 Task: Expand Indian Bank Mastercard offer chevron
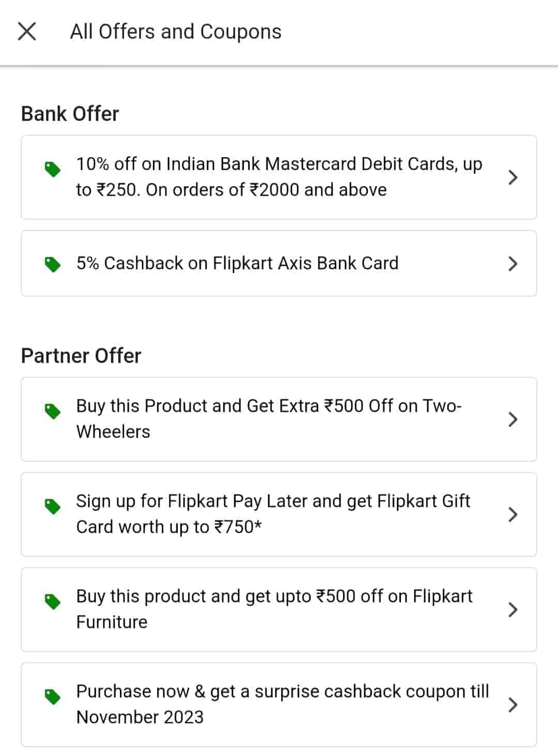coord(513,177)
